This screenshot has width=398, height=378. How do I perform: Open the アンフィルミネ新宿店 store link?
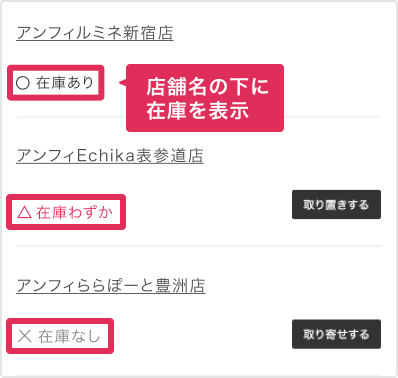[x=95, y=33]
